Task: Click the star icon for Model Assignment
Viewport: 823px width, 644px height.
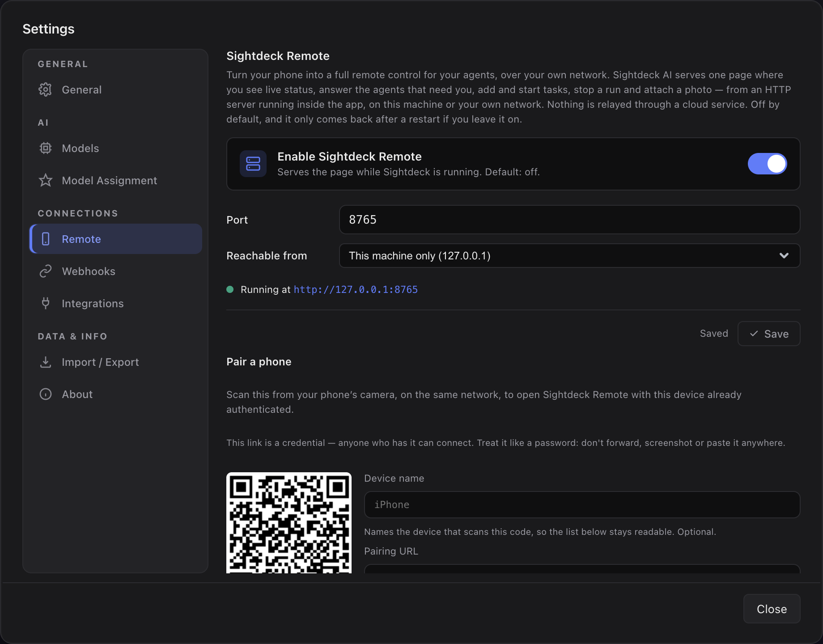Action: (45, 180)
